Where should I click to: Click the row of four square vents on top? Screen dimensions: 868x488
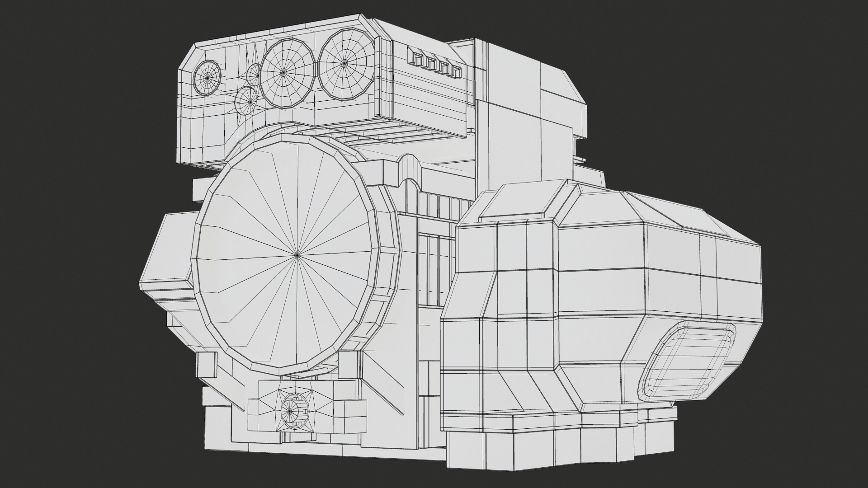click(x=434, y=62)
